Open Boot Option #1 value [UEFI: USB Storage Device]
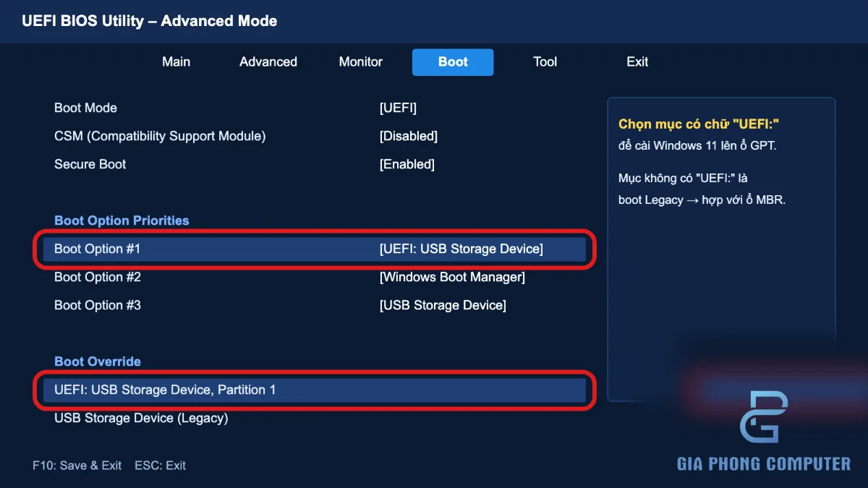 click(461, 249)
